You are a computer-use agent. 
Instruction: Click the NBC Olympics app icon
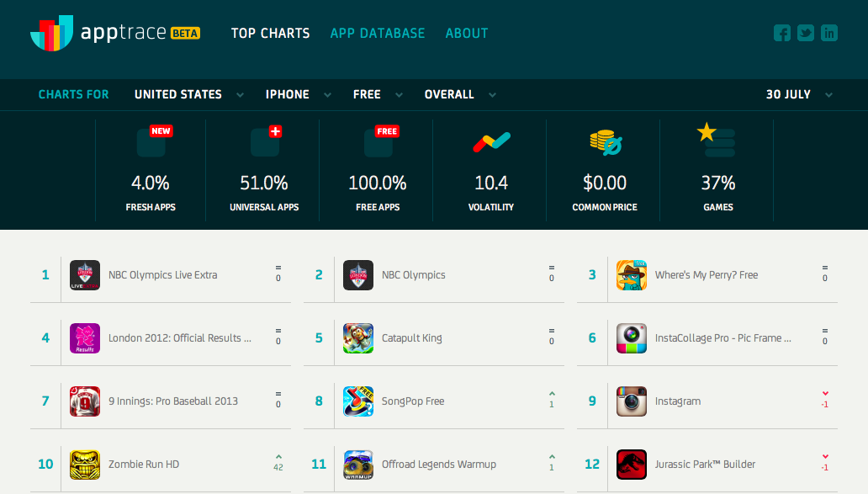point(358,275)
